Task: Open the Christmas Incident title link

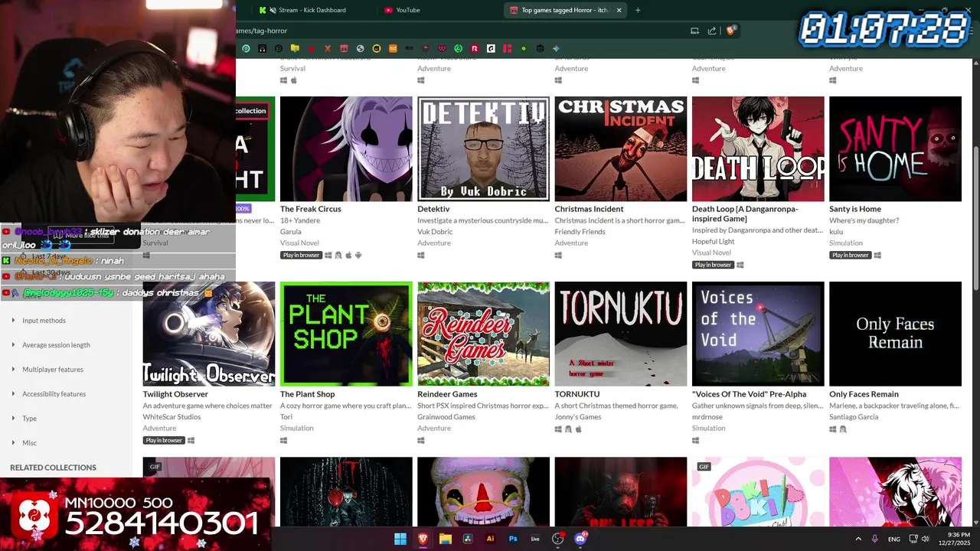Action: coord(589,209)
